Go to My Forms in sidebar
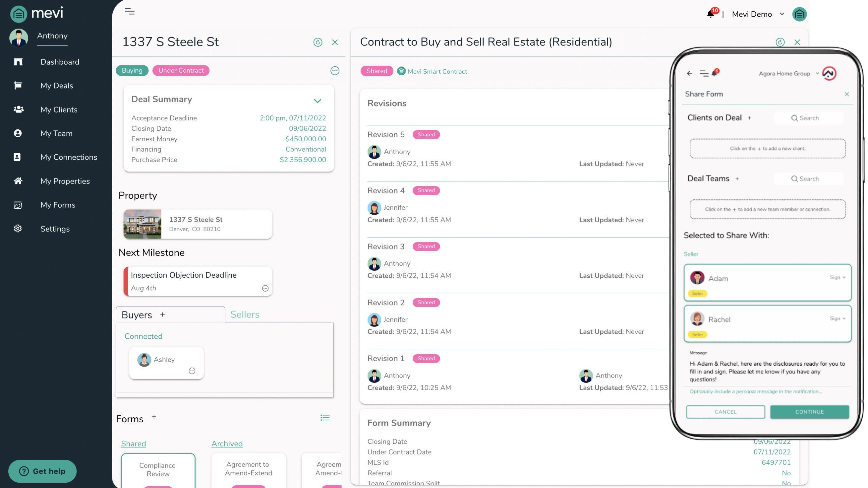 (58, 205)
